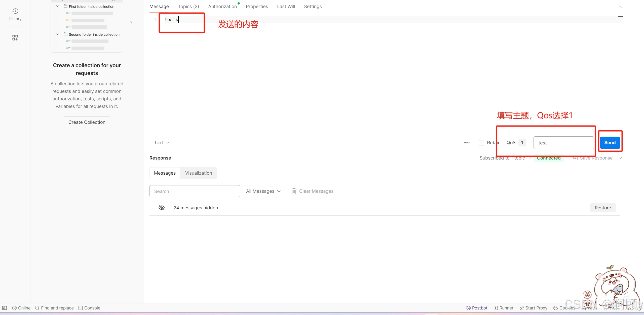The image size is (644, 315).
Task: Open Postbot assistant in status bar
Action: [x=477, y=308]
